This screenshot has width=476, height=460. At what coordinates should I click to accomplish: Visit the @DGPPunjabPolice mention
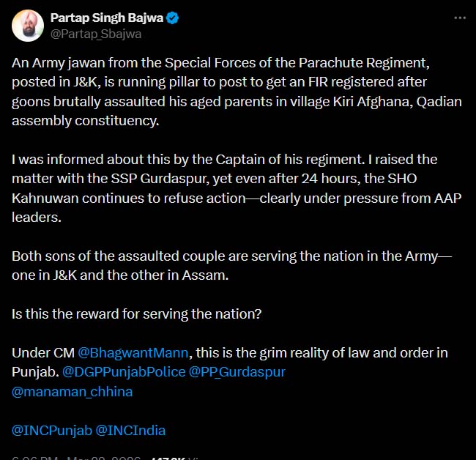tap(123, 371)
